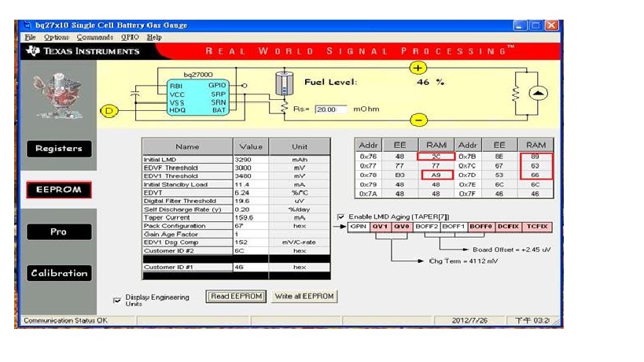
Task: Click the current source arrow icon
Action: pos(538,94)
